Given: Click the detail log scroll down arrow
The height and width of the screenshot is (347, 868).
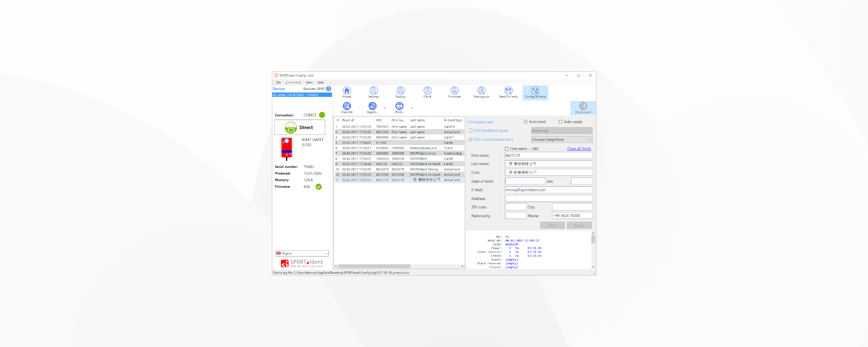Looking at the screenshot, I should (x=593, y=267).
